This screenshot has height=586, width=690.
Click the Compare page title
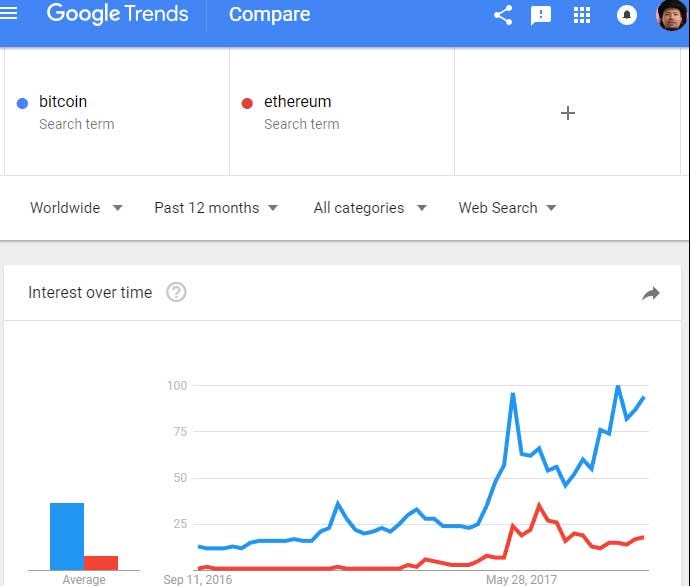click(269, 14)
